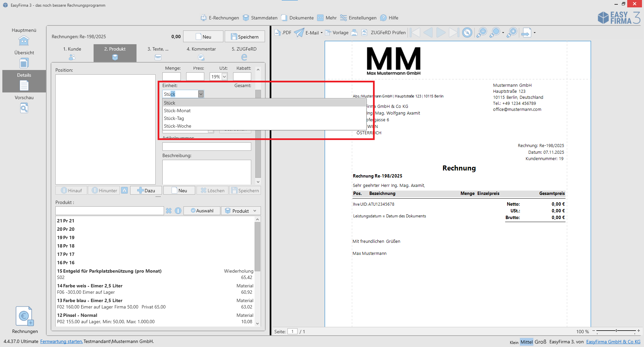Image resolution: width=644 pixels, height=347 pixels.
Task: Clear product search with the X icon
Action: (169, 211)
